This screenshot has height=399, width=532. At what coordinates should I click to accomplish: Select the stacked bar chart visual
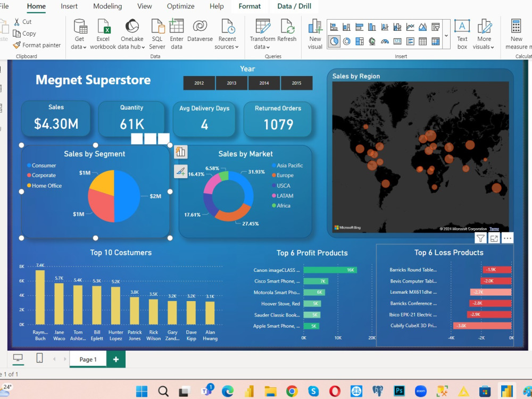[x=334, y=27]
